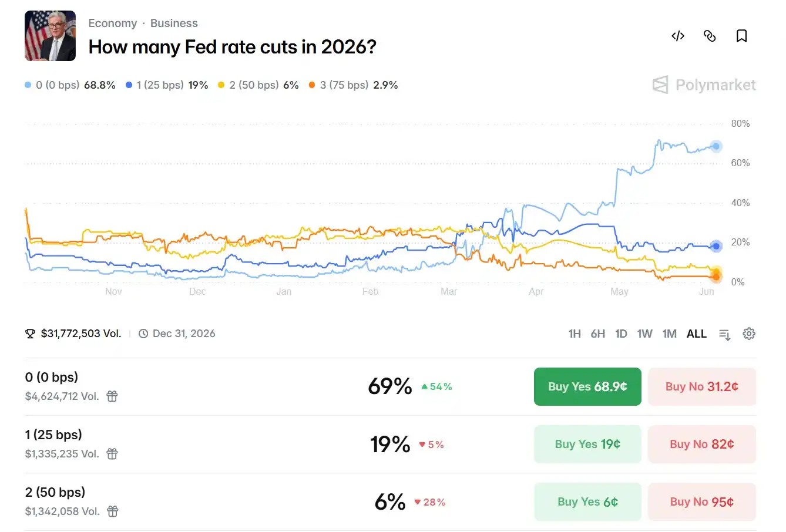Toggle the 1 (25 bps) legend series
This screenshot has height=532, width=786.
pos(167,85)
